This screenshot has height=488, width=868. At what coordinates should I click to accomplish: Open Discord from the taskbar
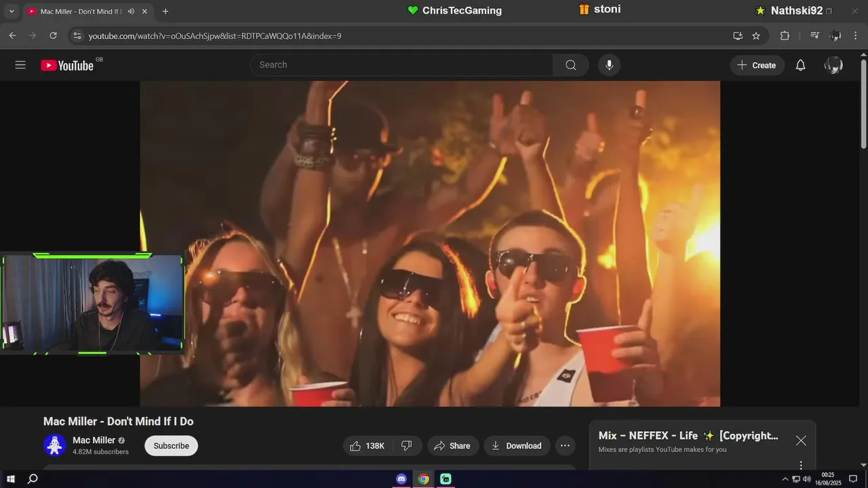401,479
